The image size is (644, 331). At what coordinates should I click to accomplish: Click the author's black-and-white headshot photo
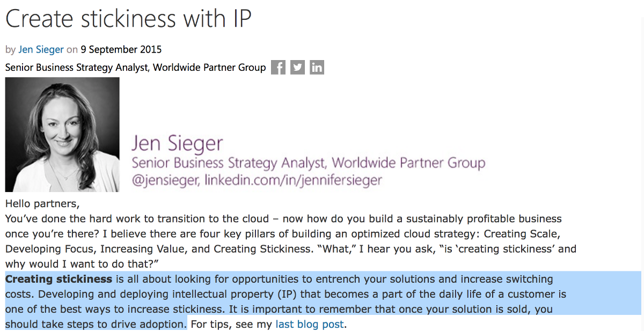[62, 135]
